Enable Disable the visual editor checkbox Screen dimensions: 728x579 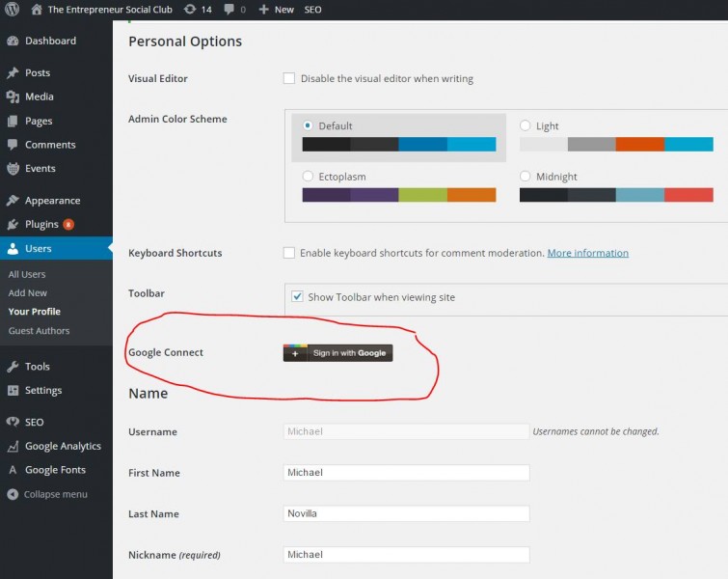point(289,78)
